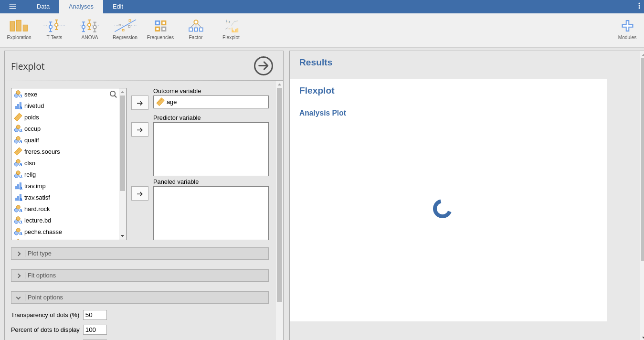This screenshot has height=340, width=644.
Task: Open the hamburger menu
Action: pyautogui.click(x=13, y=7)
